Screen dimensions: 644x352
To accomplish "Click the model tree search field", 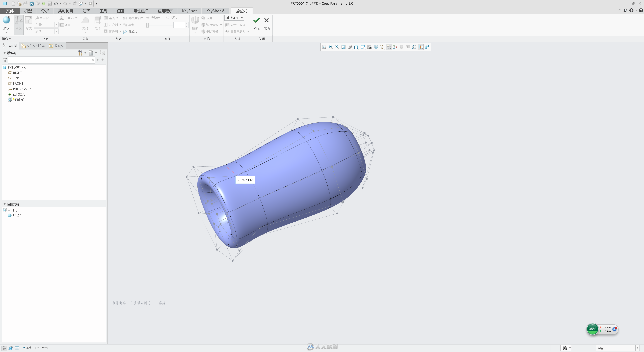I will click(51, 60).
